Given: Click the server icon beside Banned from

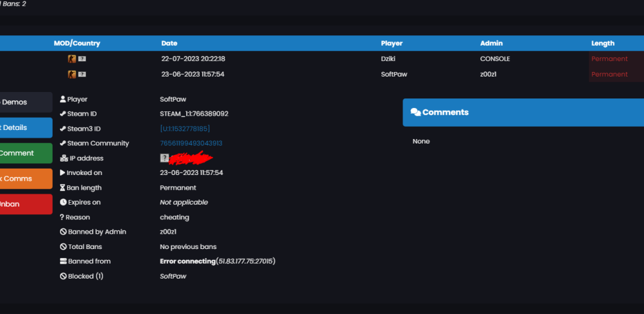Looking at the screenshot, I should pos(63,261).
